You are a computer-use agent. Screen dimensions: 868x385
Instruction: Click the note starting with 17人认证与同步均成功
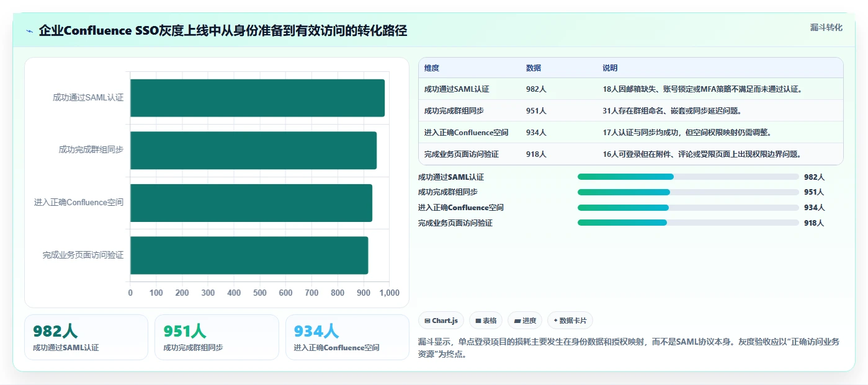pos(687,133)
